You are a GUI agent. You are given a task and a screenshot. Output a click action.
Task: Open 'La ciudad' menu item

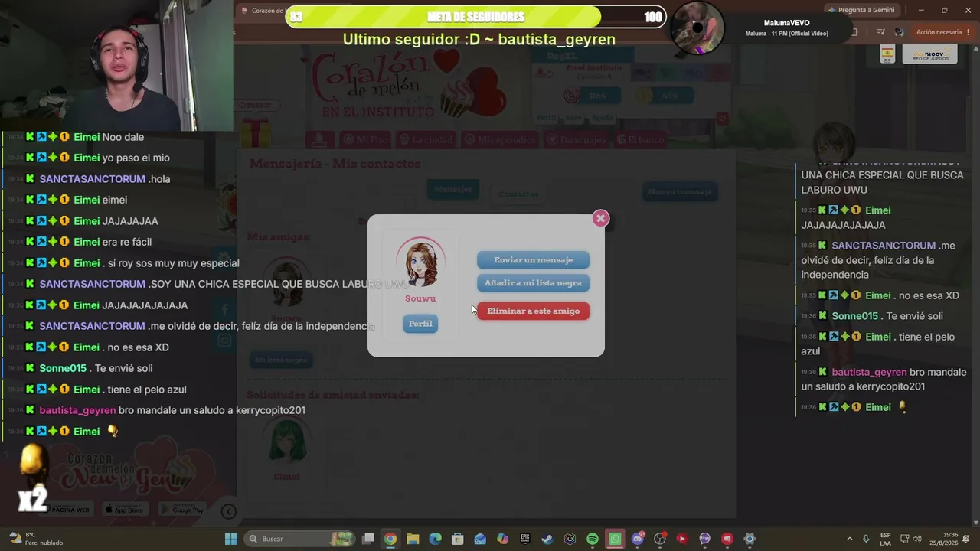(x=426, y=139)
